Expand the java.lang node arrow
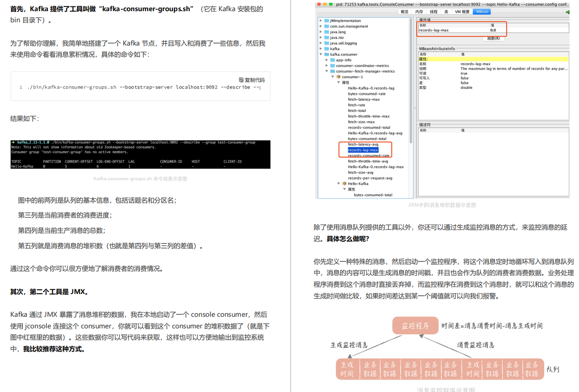Viewport: 579px width, 392px height. pyautogui.click(x=321, y=32)
